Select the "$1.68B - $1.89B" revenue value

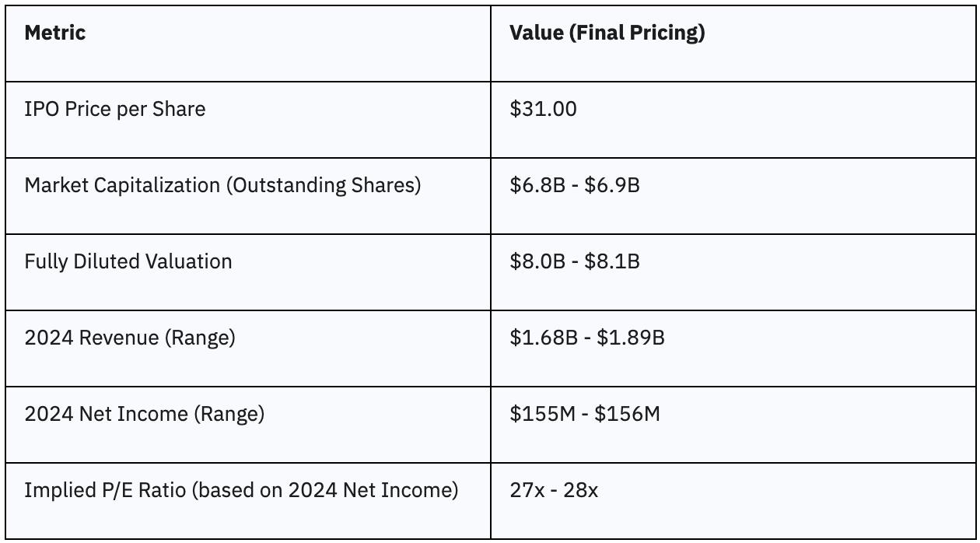click(586, 338)
